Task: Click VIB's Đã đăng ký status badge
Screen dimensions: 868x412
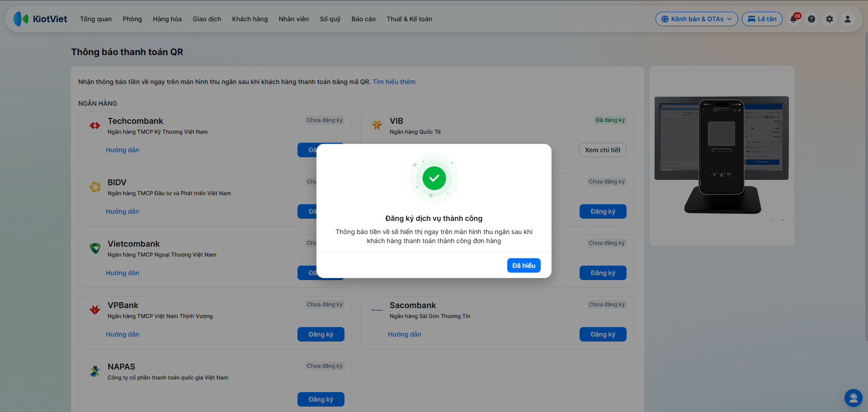Action: 610,120
